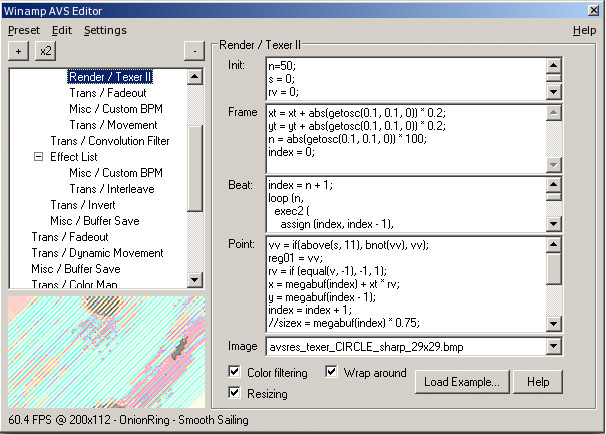606x434 pixels.
Task: Select Trans / Invert item
Action: (x=83, y=205)
